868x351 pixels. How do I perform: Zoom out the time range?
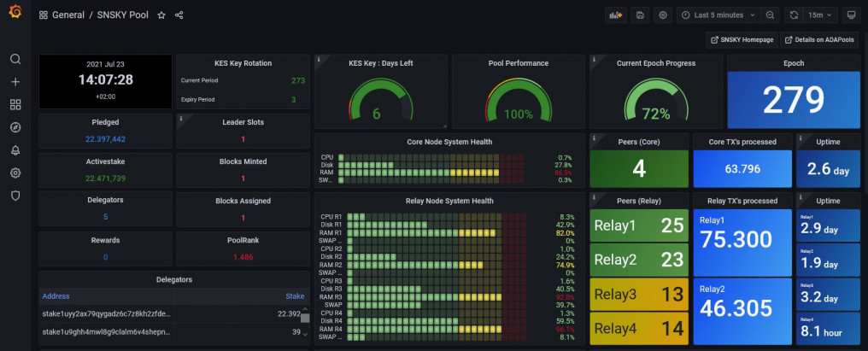(771, 15)
